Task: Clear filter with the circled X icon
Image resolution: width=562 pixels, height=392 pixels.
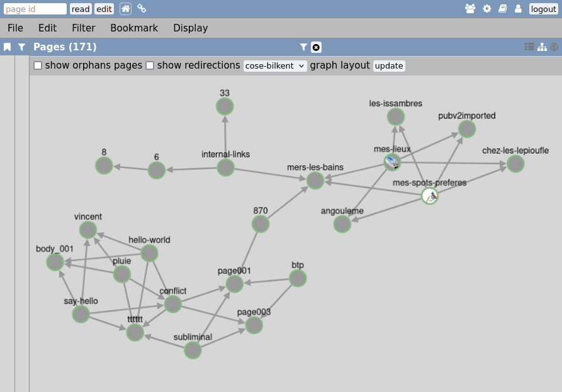Action: tap(316, 47)
